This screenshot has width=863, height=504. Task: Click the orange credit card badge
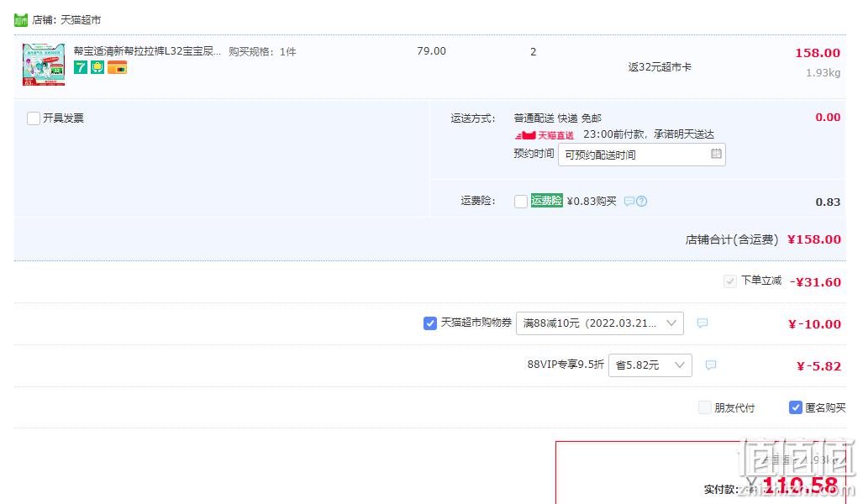coord(118,67)
